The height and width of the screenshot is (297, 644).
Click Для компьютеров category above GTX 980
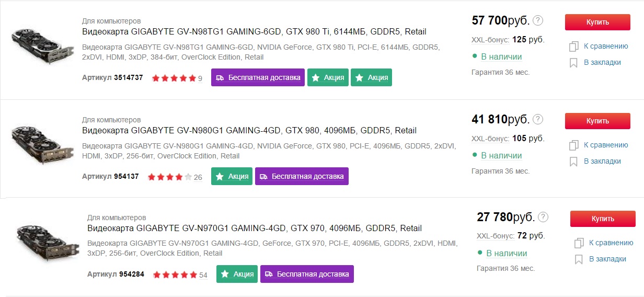click(x=111, y=120)
